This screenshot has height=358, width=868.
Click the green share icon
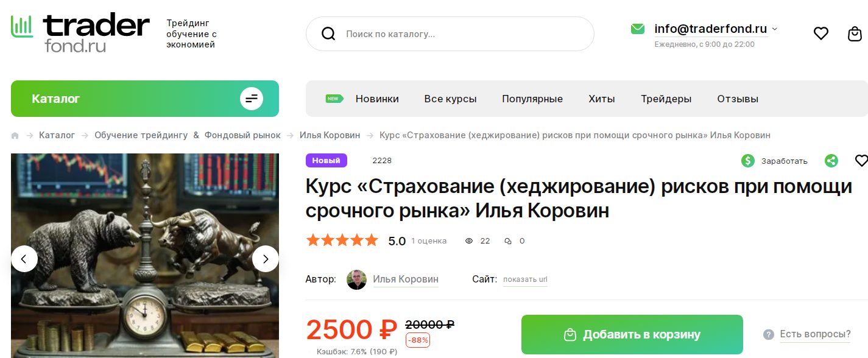[x=831, y=161]
